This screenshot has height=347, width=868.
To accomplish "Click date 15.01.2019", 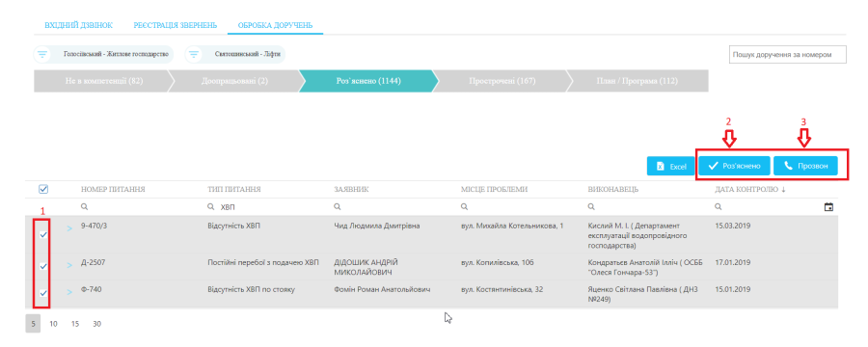I will tap(733, 289).
